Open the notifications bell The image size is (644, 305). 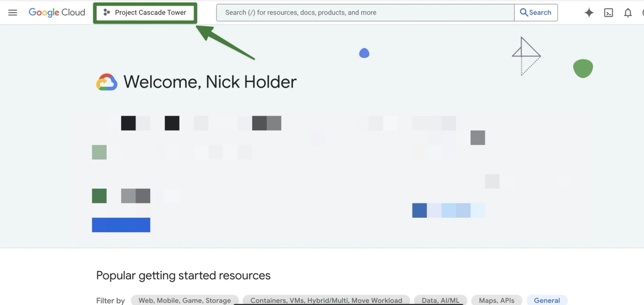tap(628, 13)
